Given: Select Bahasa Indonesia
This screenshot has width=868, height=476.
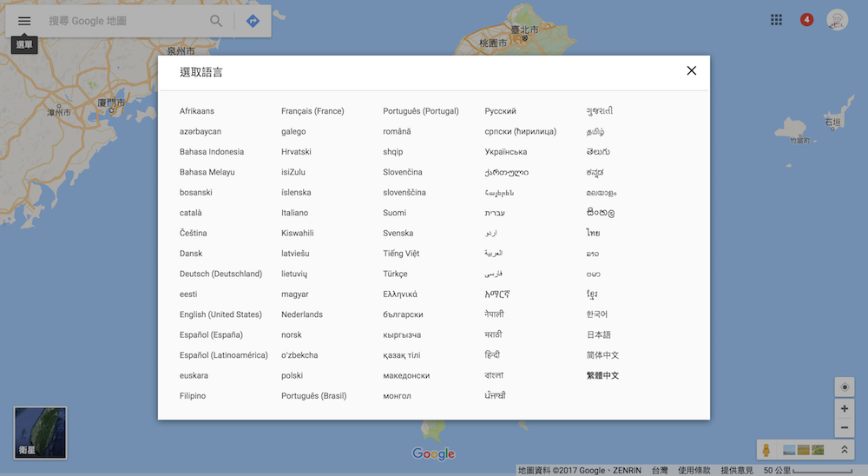Looking at the screenshot, I should [212, 152].
